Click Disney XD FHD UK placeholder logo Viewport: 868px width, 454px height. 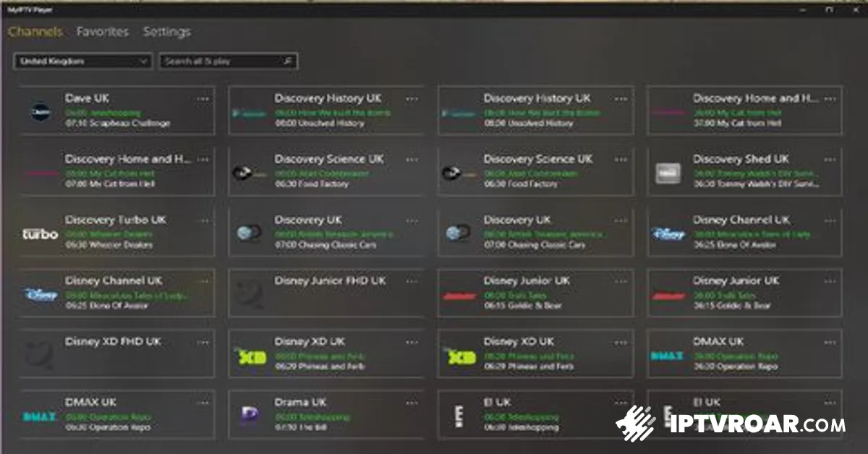click(x=39, y=355)
